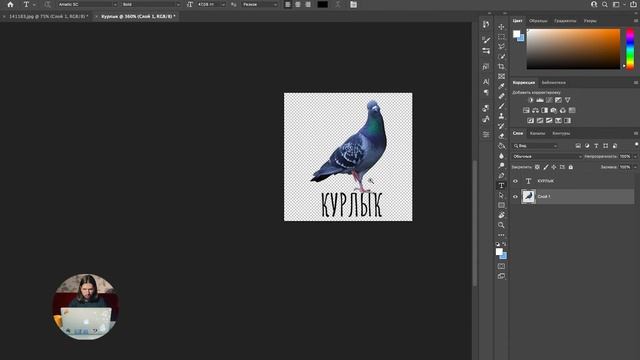Screen dimensions: 640x360
Task: Open the Character panel icon
Action: coord(486,82)
